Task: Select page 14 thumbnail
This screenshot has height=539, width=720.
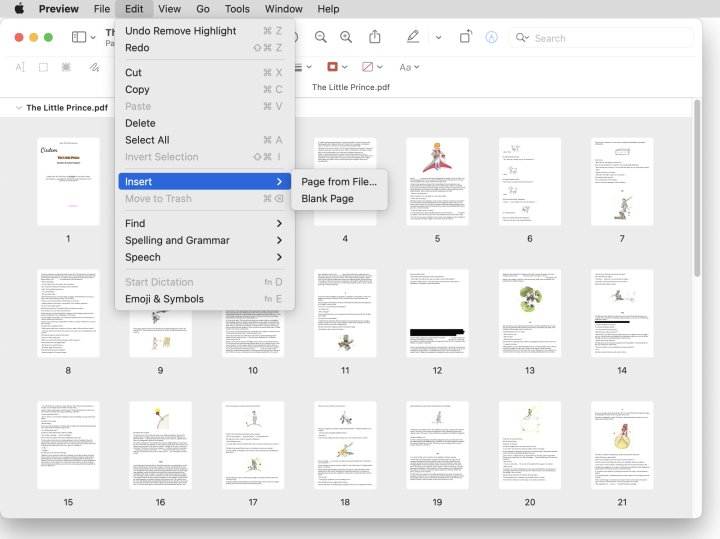Action: pyautogui.click(x=622, y=313)
